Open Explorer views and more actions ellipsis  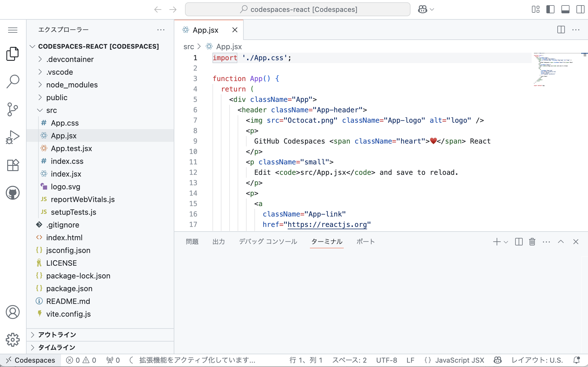pos(161,30)
